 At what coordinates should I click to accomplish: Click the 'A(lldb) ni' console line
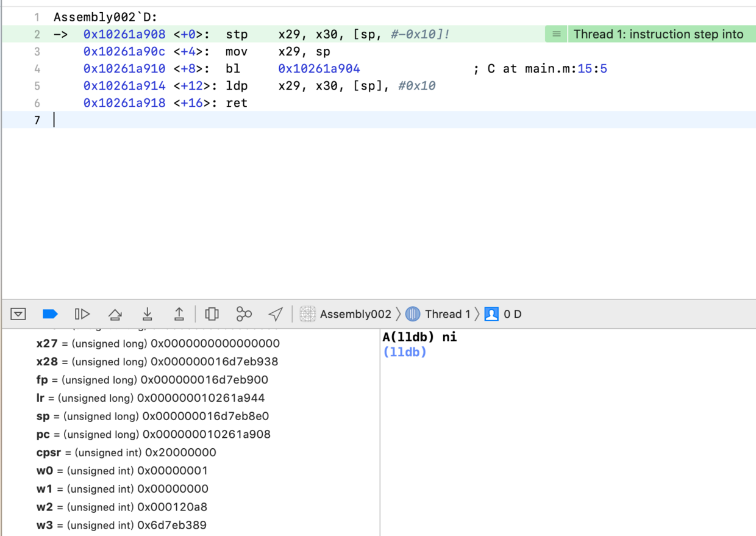point(420,337)
